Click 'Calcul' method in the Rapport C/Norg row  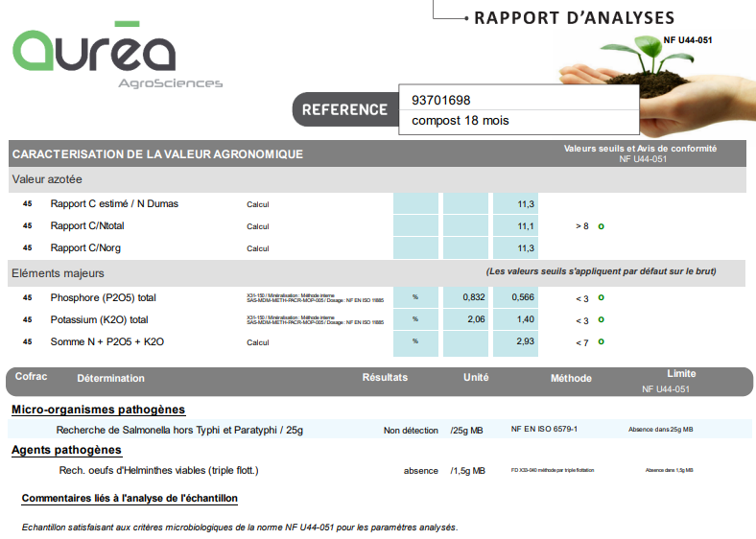click(x=258, y=248)
